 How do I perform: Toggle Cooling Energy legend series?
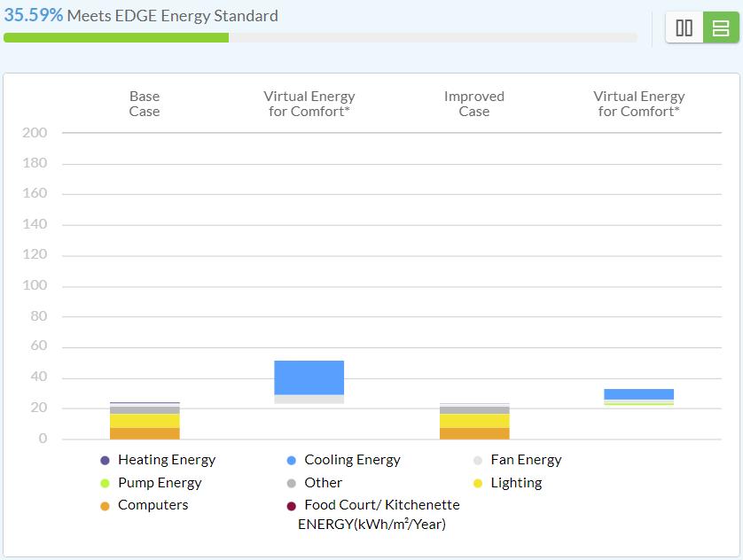(x=344, y=460)
